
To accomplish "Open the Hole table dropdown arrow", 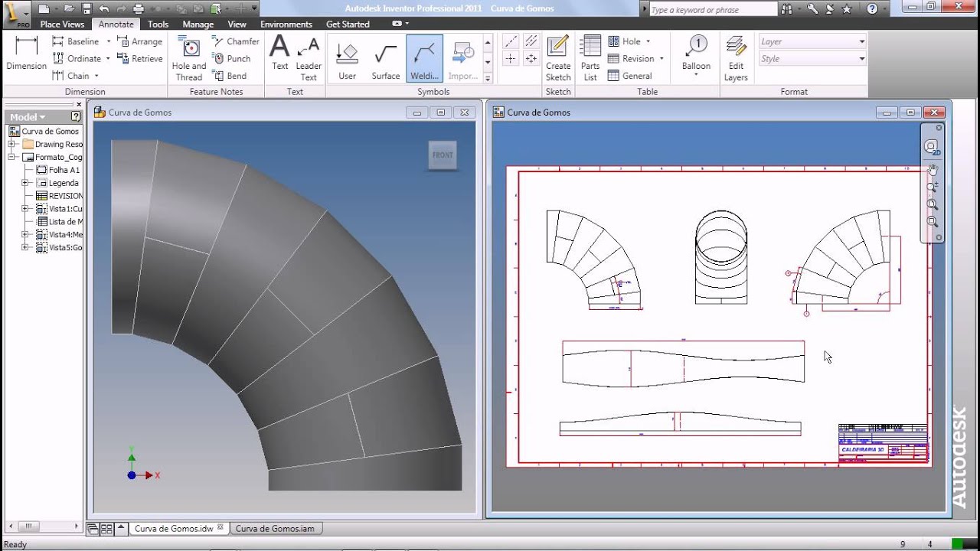I will pos(648,41).
